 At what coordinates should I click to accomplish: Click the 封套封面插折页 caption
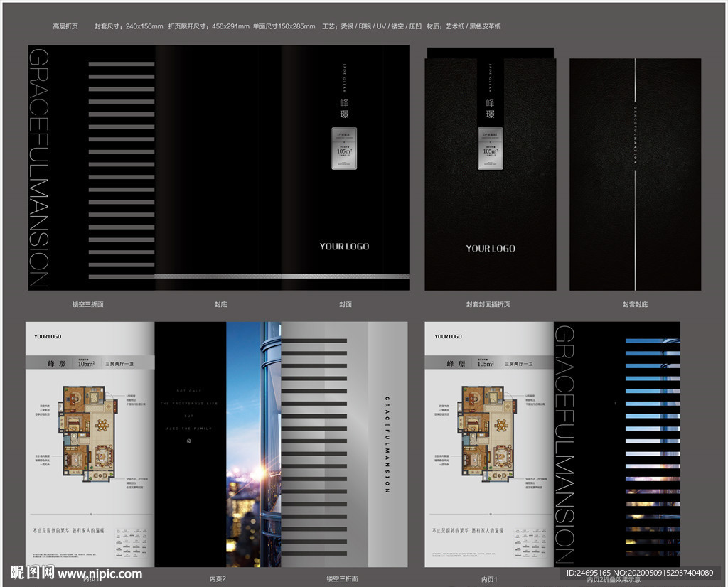[488, 304]
